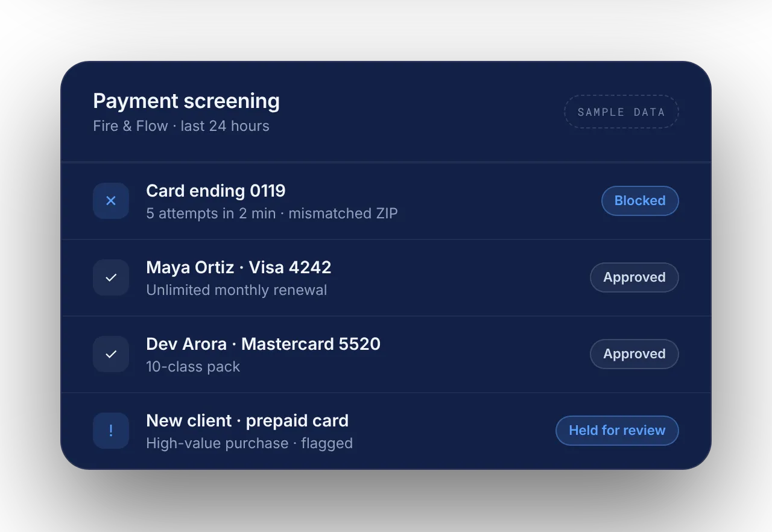Open the Held for review badge
Image resolution: width=772 pixels, height=532 pixels.
click(617, 431)
